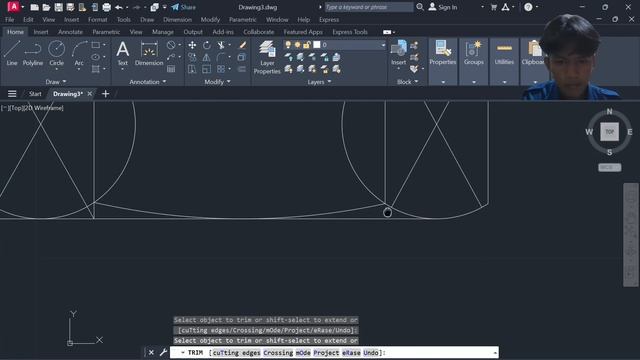
Task: Pick the Trim scissors tool
Action: 221,45
